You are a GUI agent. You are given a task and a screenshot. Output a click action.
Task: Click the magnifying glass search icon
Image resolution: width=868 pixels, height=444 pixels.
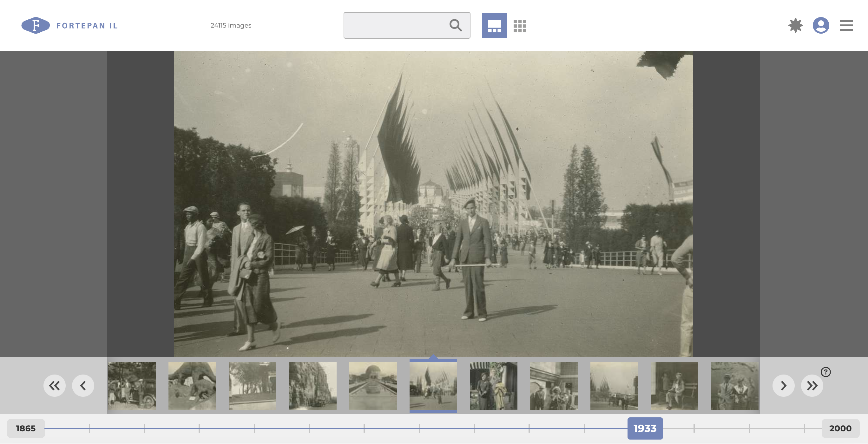tap(455, 25)
